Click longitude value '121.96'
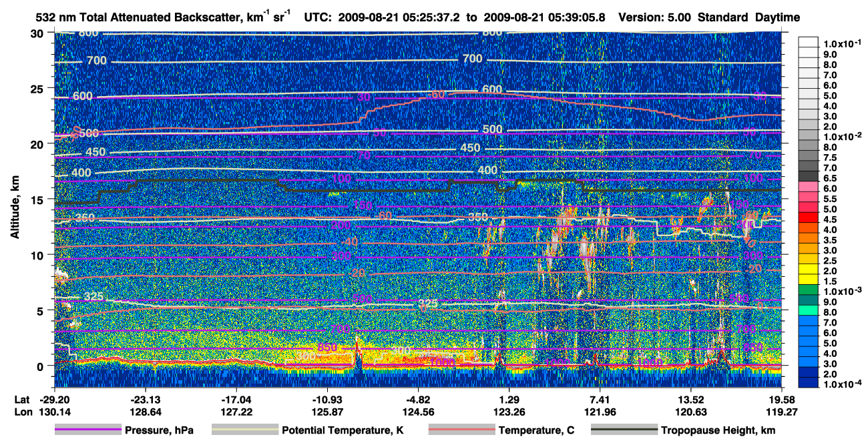This screenshot has height=445, width=868. coord(600,412)
